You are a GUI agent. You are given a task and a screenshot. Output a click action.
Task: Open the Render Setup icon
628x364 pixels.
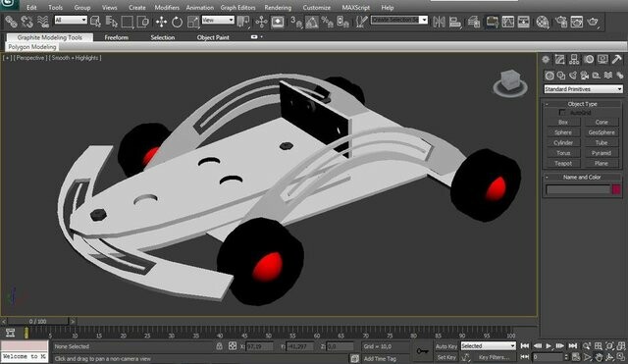pos(561,22)
